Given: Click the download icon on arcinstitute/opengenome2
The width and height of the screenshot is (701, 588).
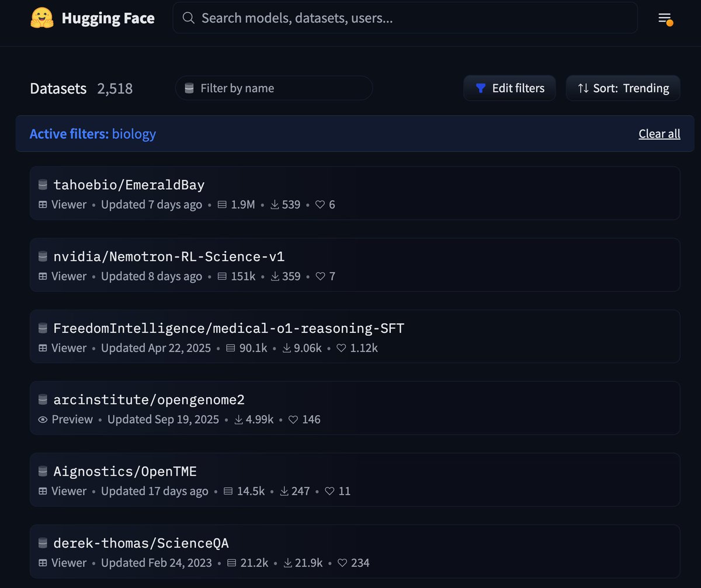Looking at the screenshot, I should (238, 420).
